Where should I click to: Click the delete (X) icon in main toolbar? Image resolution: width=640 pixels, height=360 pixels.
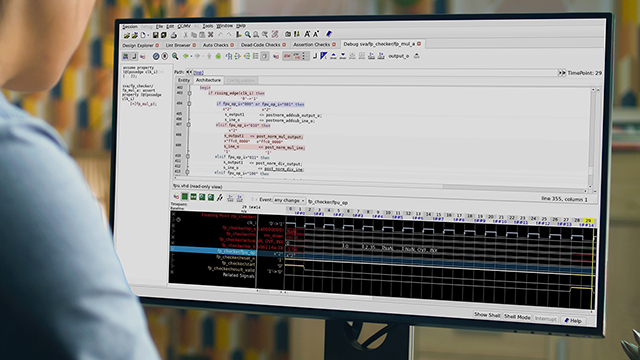coord(211,35)
